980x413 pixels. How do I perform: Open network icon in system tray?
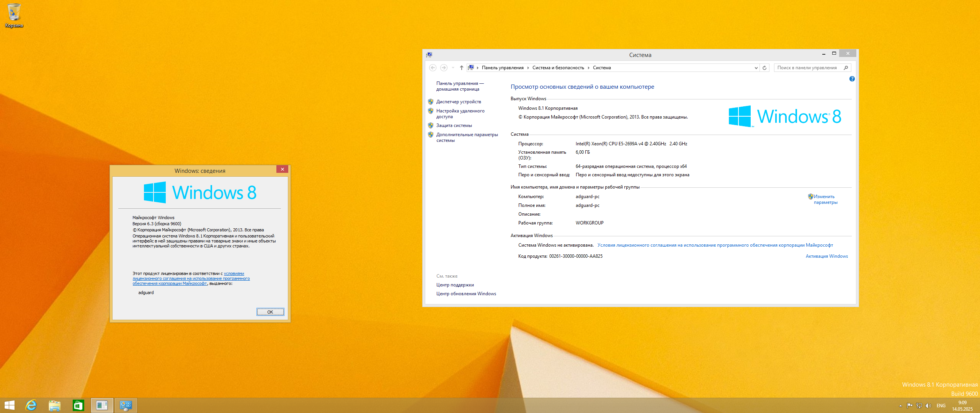(x=919, y=406)
